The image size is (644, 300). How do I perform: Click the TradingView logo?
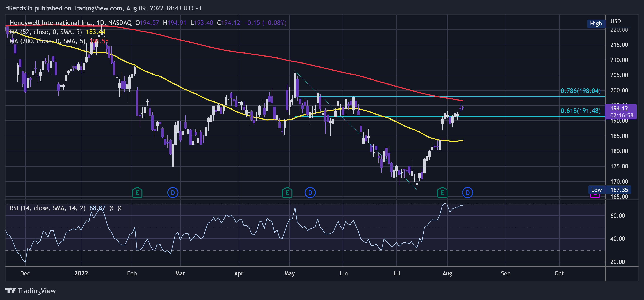coord(31,290)
